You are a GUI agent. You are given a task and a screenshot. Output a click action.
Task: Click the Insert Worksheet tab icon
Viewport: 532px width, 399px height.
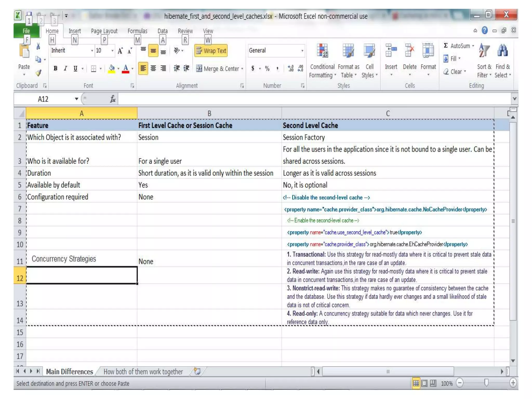[x=197, y=371]
